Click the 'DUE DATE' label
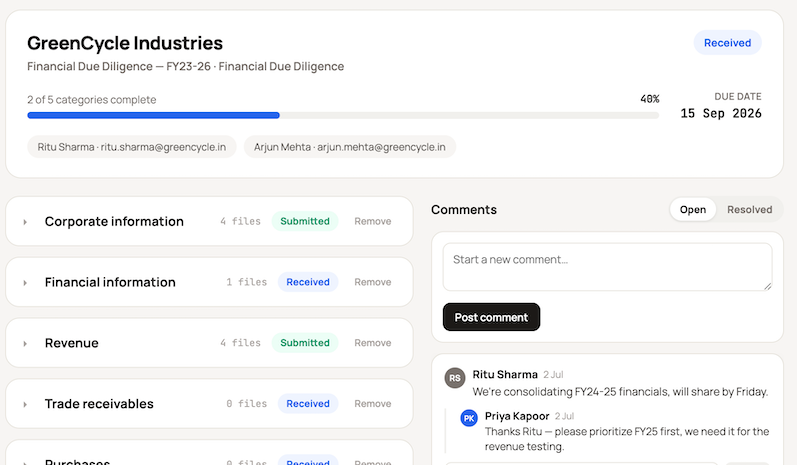The width and height of the screenshot is (797, 465). click(x=738, y=97)
